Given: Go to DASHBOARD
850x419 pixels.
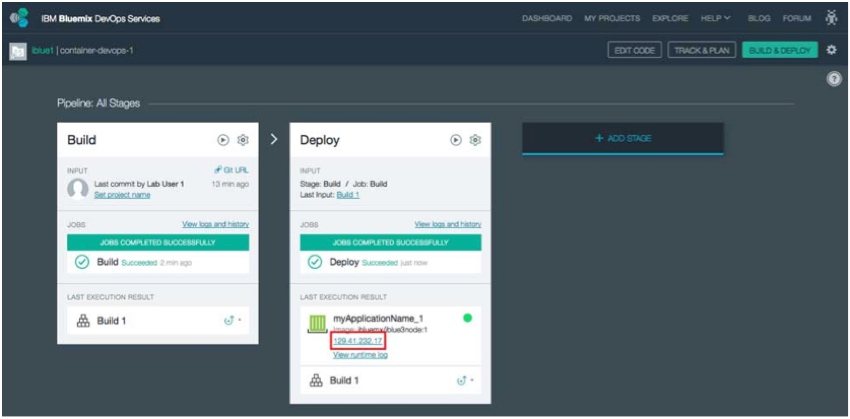Looking at the screenshot, I should point(547,18).
